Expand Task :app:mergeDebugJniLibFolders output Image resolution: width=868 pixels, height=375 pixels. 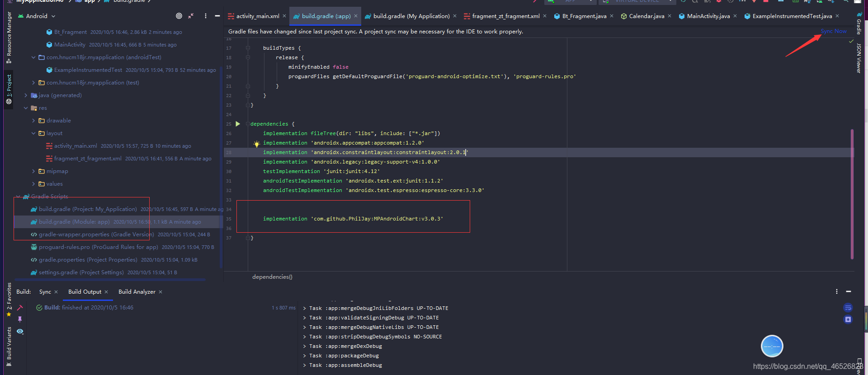tap(305, 308)
